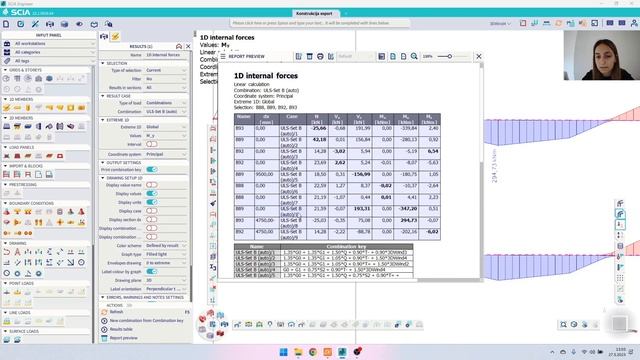This screenshot has width=640, height=360.
Task: Open Windows Start menu in taskbar
Action: (x=284, y=352)
